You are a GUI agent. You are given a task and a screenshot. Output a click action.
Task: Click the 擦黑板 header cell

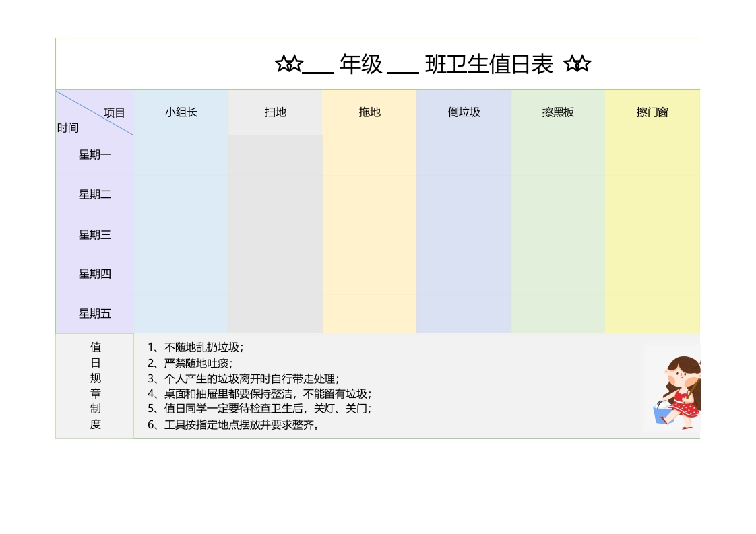point(558,112)
